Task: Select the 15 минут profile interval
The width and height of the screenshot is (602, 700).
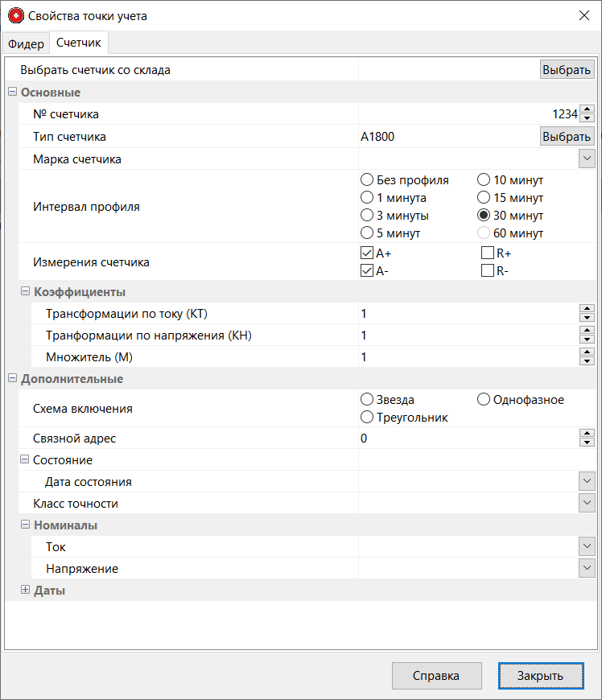Action: tap(484, 198)
